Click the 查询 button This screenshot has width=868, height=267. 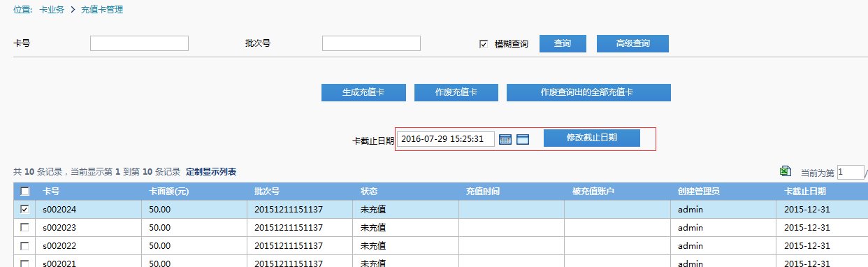tap(563, 43)
